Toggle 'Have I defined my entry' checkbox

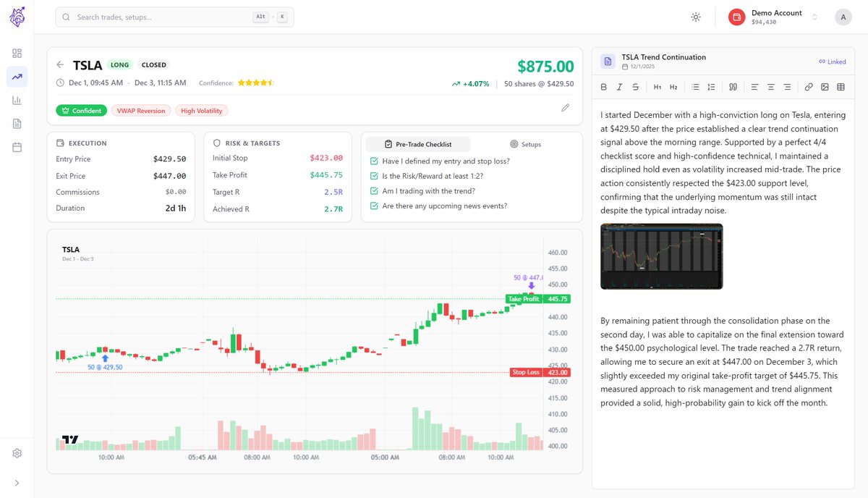373,161
